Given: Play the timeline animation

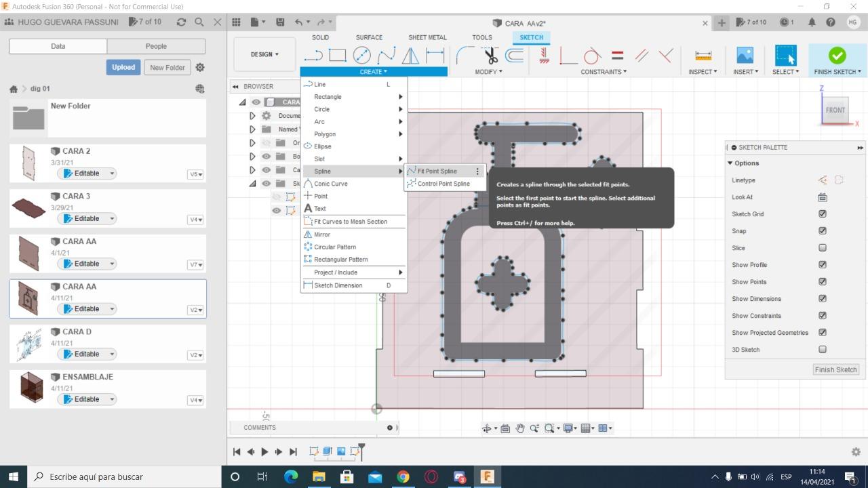Looking at the screenshot, I should (x=264, y=451).
